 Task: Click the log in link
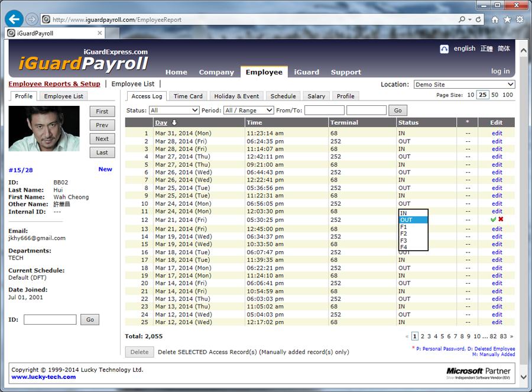pos(500,72)
